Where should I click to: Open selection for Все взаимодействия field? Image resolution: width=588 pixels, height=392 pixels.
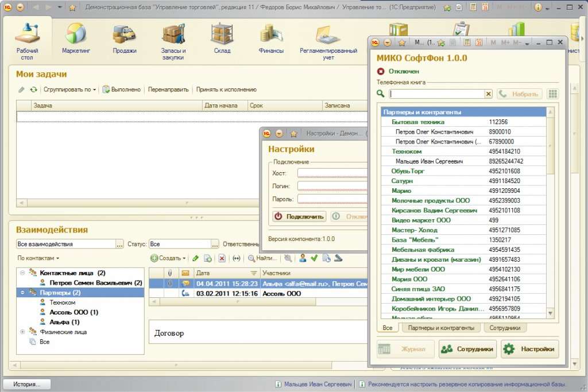tap(119, 244)
